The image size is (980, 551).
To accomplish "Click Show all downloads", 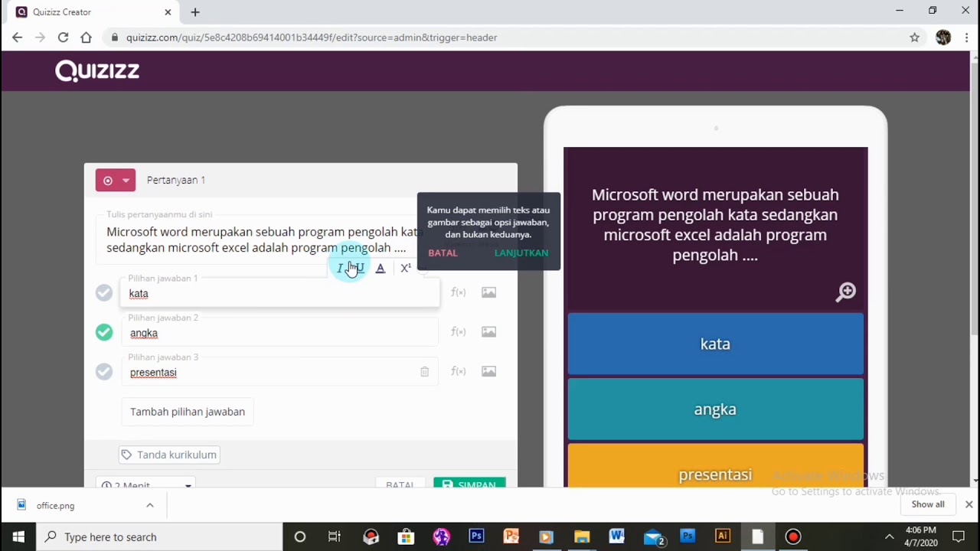I will (928, 504).
